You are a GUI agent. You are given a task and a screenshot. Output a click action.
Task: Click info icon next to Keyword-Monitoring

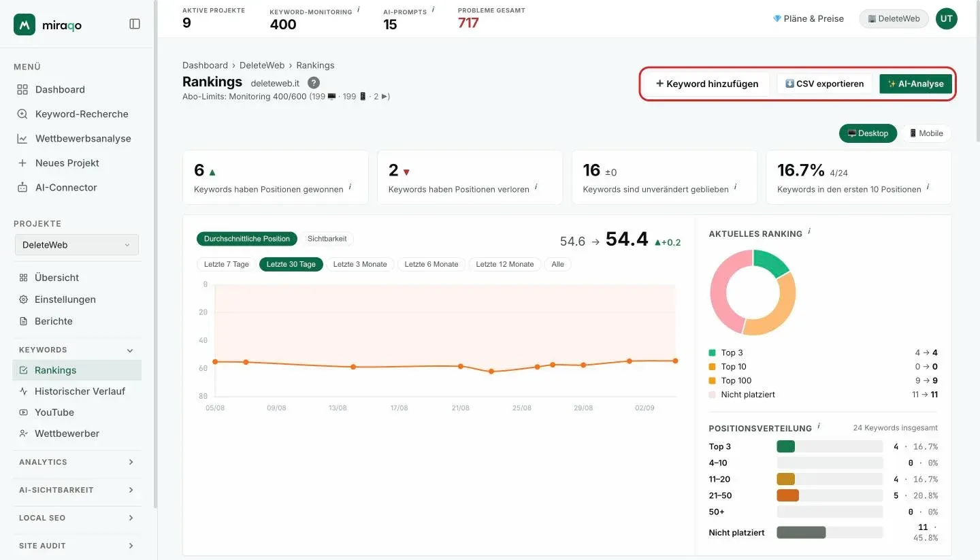[x=359, y=10]
